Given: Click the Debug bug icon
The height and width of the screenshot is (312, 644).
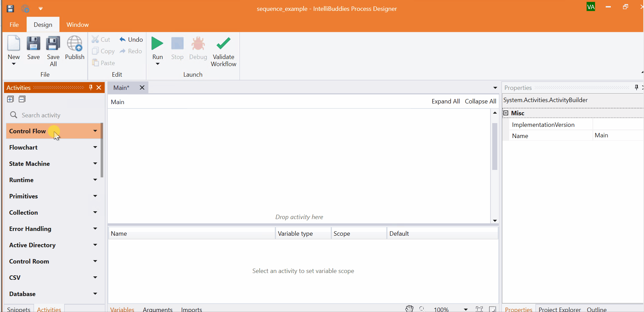Looking at the screenshot, I should (x=198, y=43).
